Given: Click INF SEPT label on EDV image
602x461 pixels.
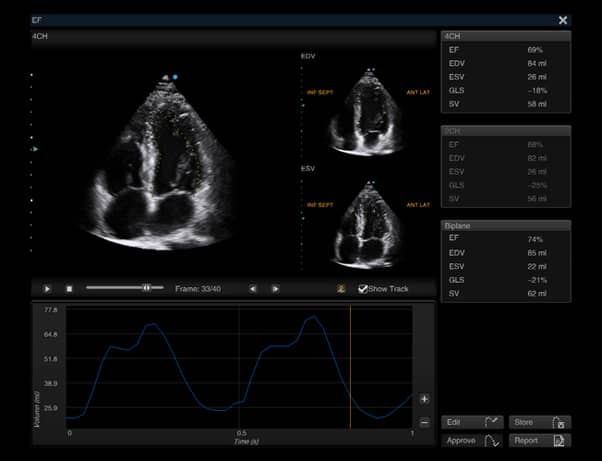Looking at the screenshot, I should pos(320,93).
